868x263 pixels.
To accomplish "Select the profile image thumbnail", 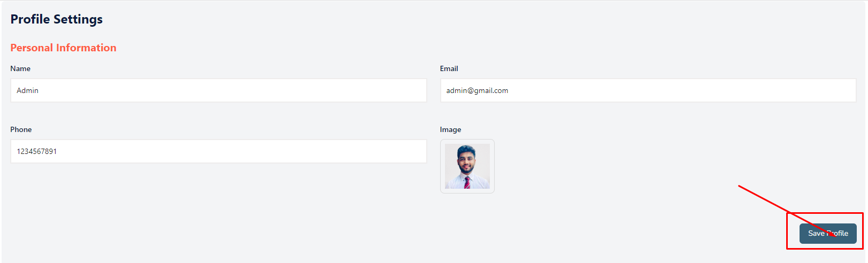I will pos(467,166).
